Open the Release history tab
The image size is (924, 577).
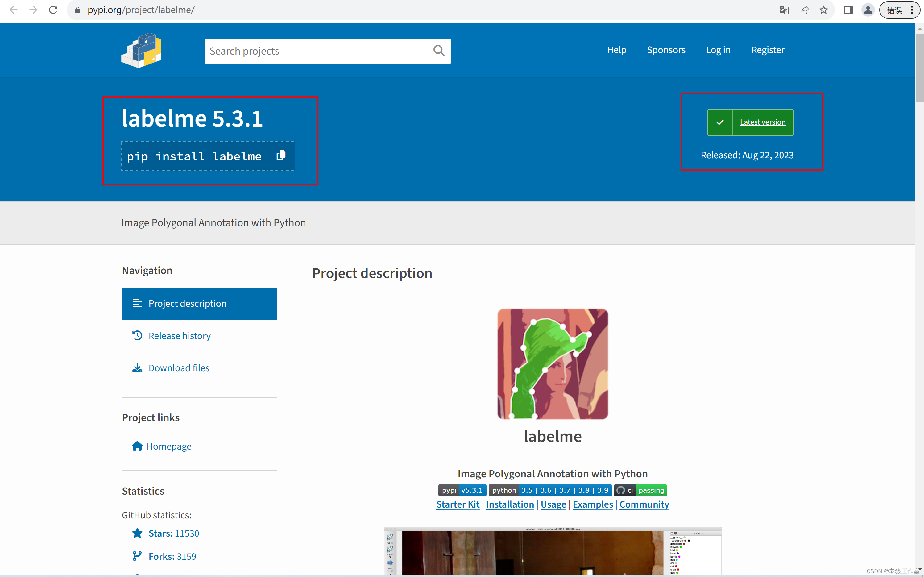coord(179,336)
